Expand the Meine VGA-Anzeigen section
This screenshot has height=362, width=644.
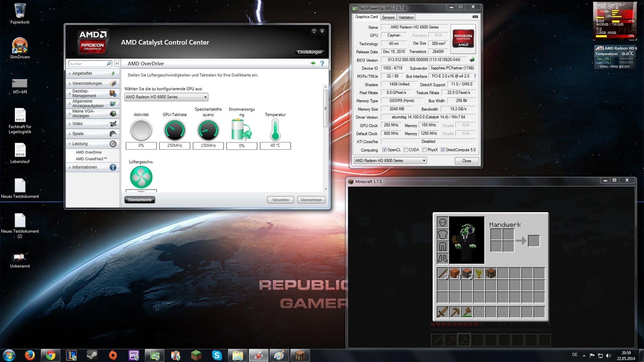click(x=92, y=113)
